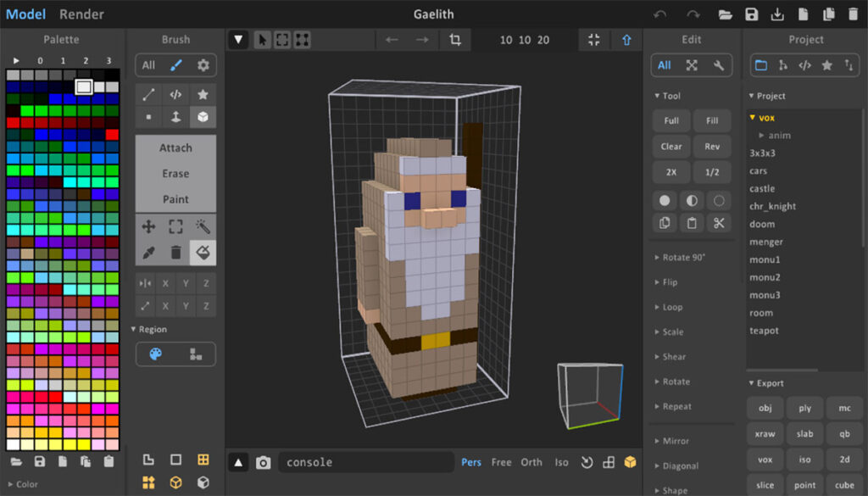
Task: Select the box brush cube icon
Action: [203, 117]
